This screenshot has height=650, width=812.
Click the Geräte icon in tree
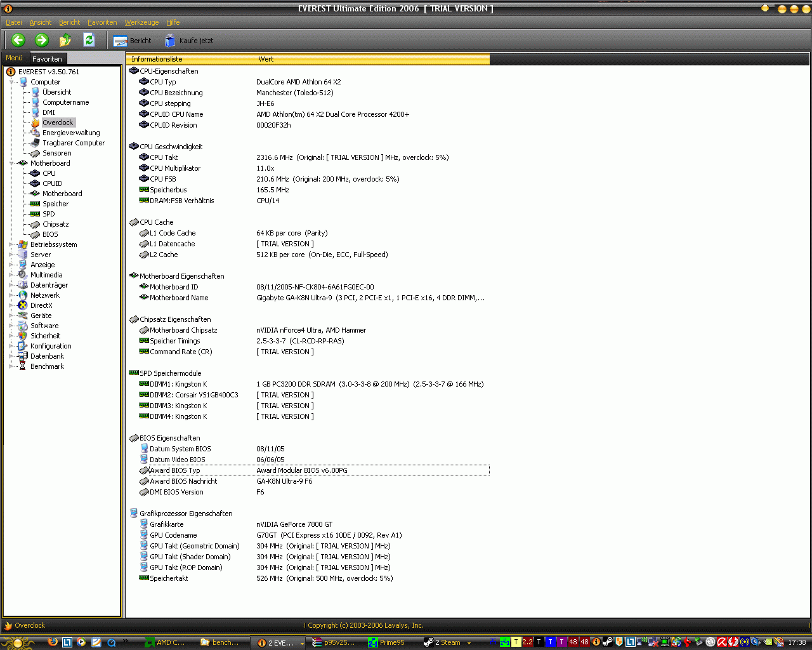point(23,315)
